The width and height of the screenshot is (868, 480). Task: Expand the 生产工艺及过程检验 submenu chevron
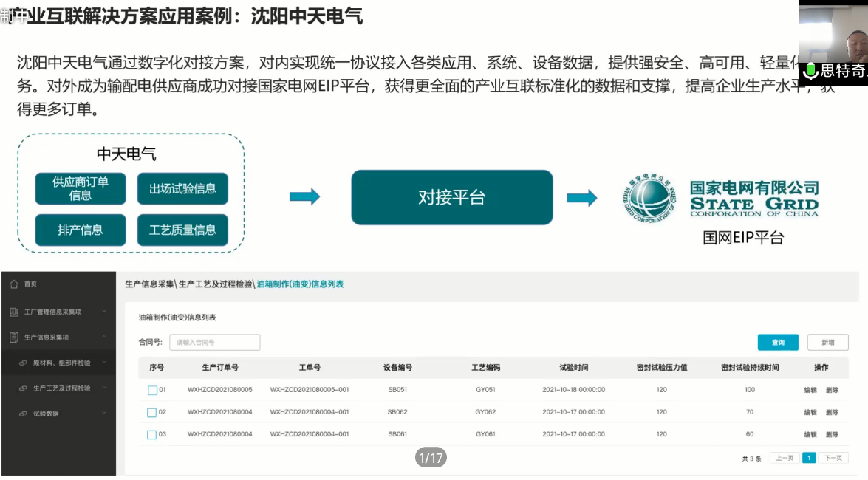pyautogui.click(x=104, y=388)
